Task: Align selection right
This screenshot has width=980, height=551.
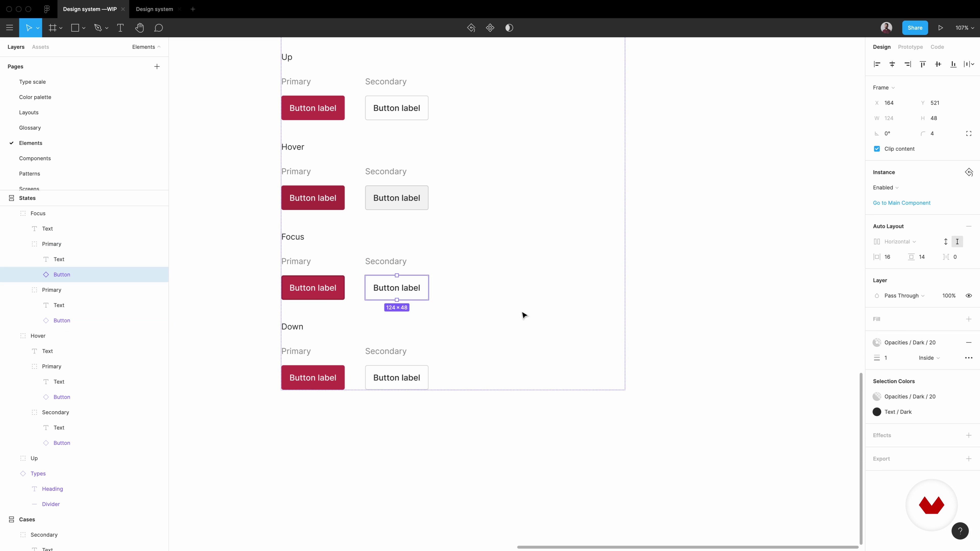Action: [x=908, y=64]
